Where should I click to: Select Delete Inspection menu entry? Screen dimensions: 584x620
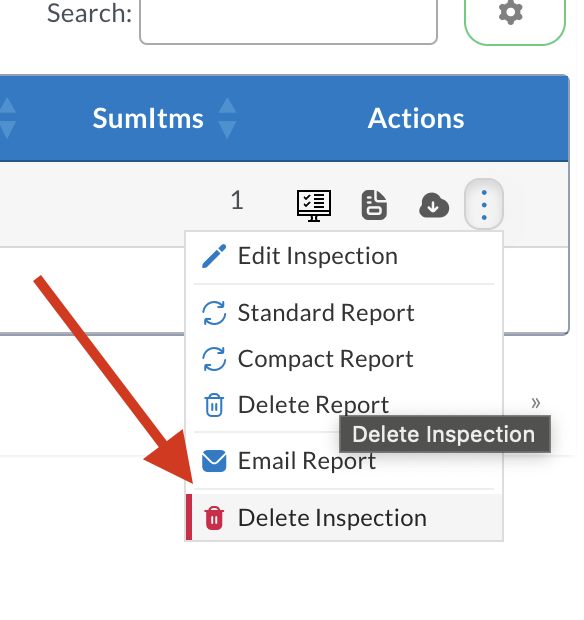[344, 518]
